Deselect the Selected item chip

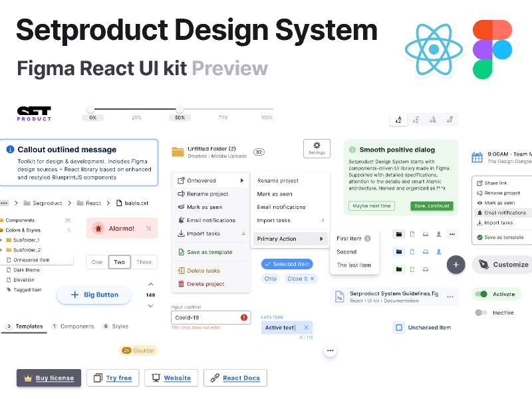click(287, 264)
